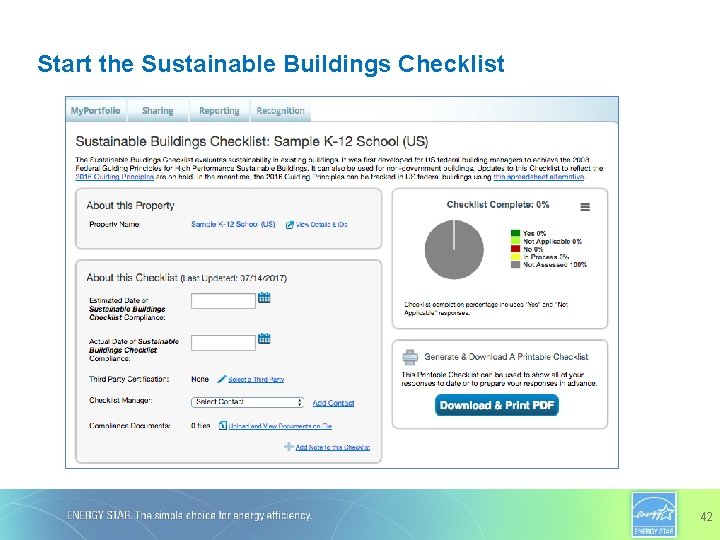Open calendar picker for Estimated Date
The image size is (720, 540).
point(264,298)
